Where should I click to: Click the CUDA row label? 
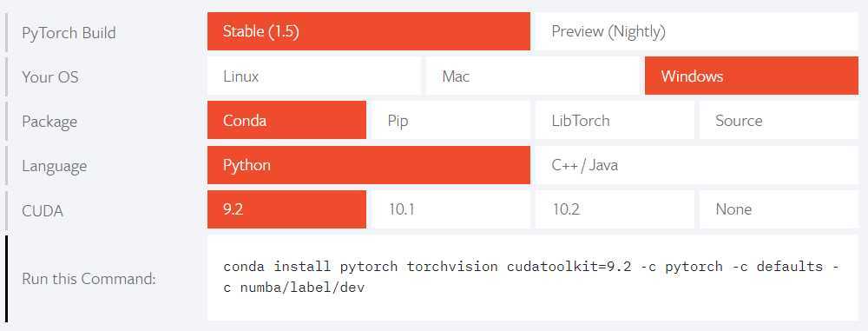click(x=42, y=211)
